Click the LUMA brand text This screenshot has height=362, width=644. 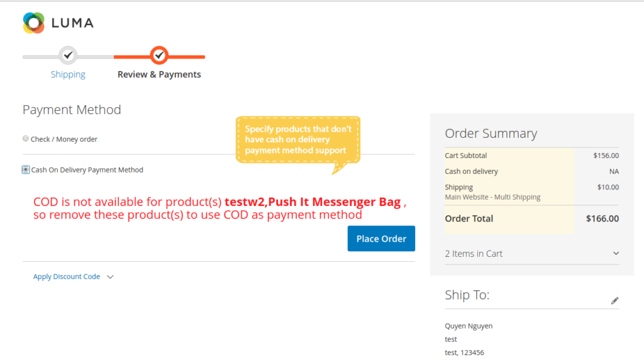72,23
